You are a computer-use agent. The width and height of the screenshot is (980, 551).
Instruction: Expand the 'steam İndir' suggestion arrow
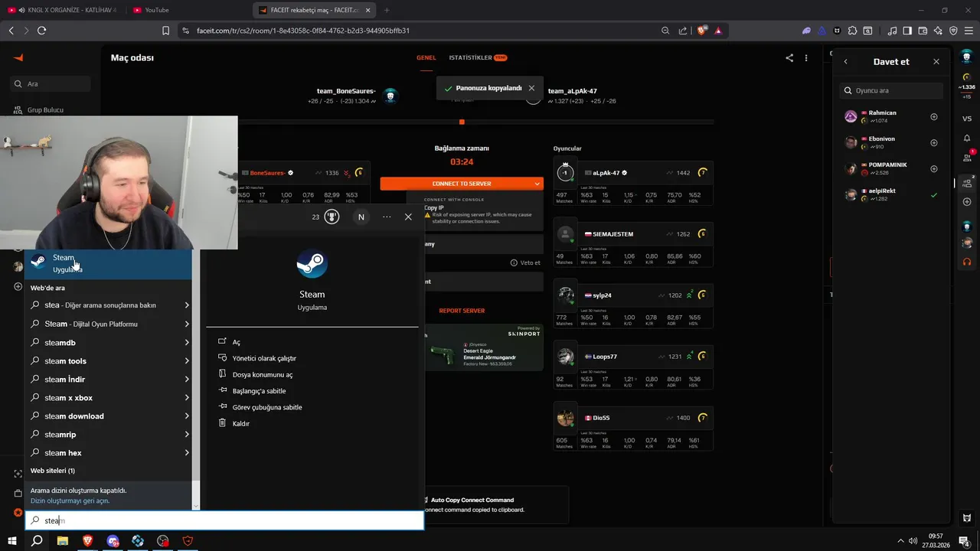click(x=187, y=380)
